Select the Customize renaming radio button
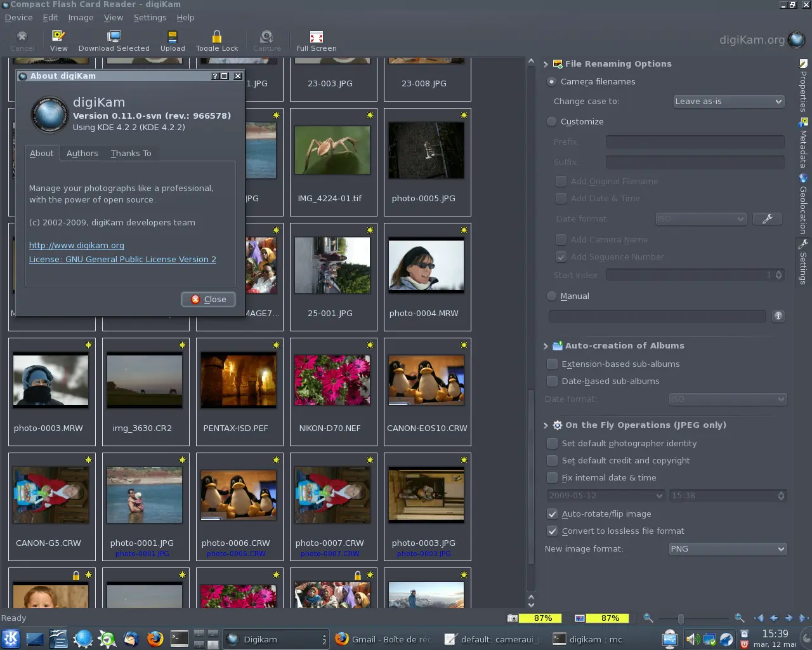812x650 pixels. click(551, 121)
